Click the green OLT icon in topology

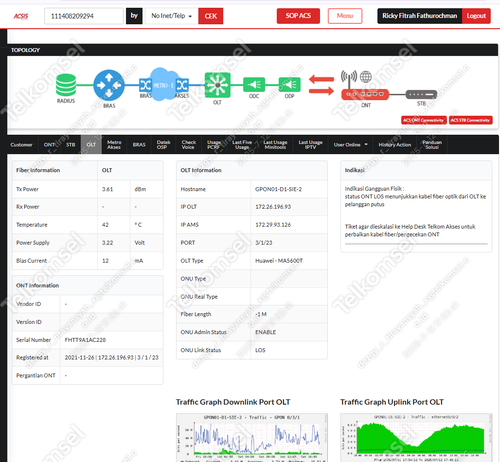(217, 85)
